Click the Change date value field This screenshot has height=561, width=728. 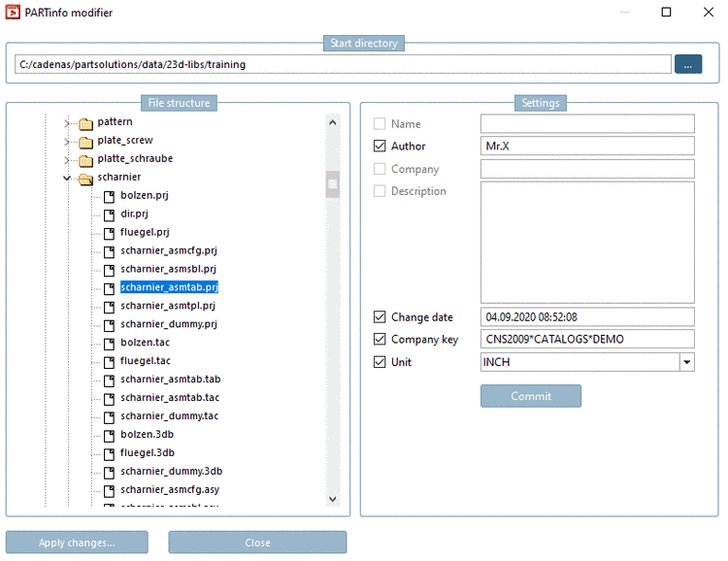pyautogui.click(x=587, y=316)
